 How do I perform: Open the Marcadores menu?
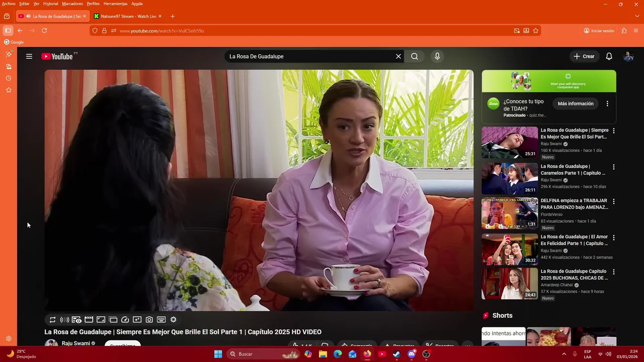pos(72,4)
